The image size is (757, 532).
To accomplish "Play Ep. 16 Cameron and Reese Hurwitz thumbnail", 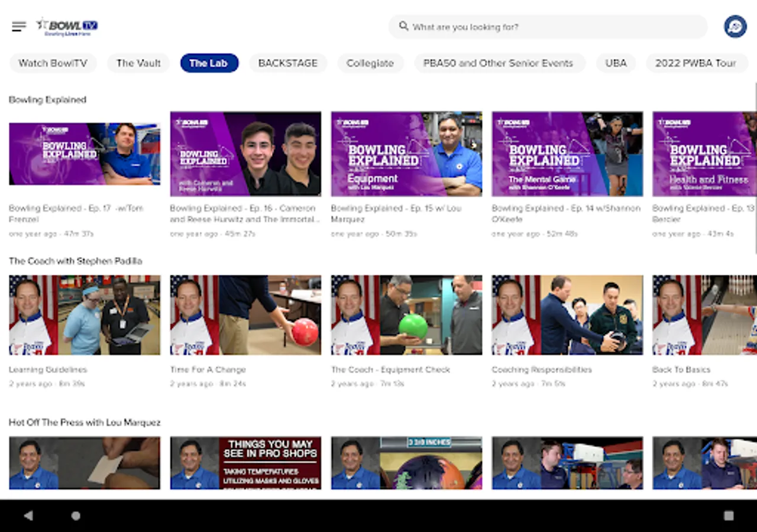I will point(245,154).
